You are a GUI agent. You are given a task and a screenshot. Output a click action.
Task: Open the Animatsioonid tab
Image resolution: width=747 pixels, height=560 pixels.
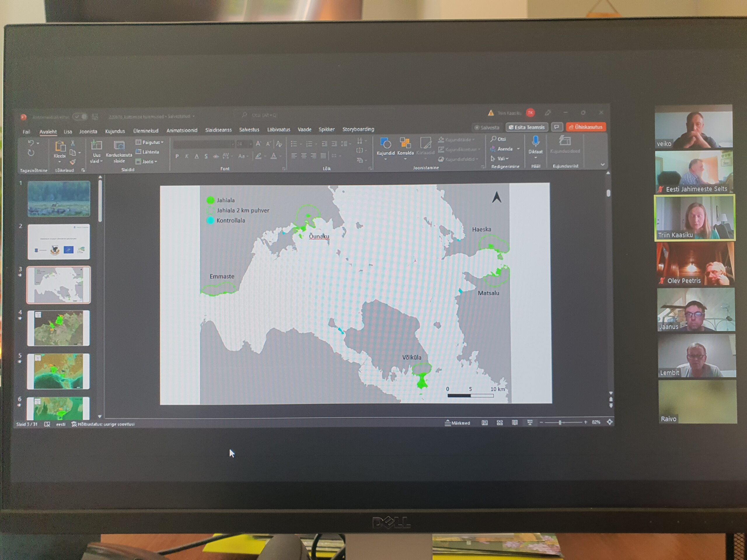[182, 130]
